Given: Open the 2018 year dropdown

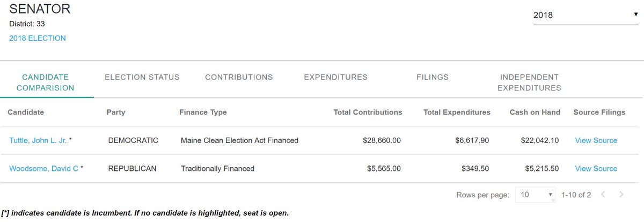Looking at the screenshot, I should pyautogui.click(x=585, y=15).
